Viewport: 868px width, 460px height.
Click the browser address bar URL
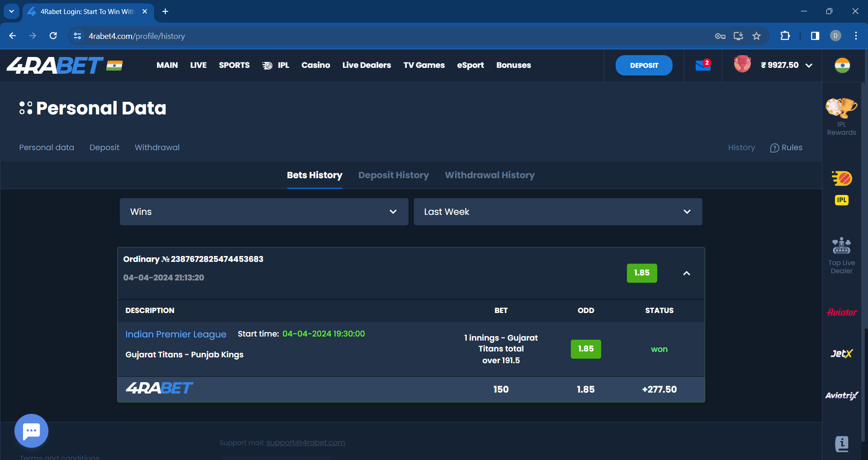(137, 36)
